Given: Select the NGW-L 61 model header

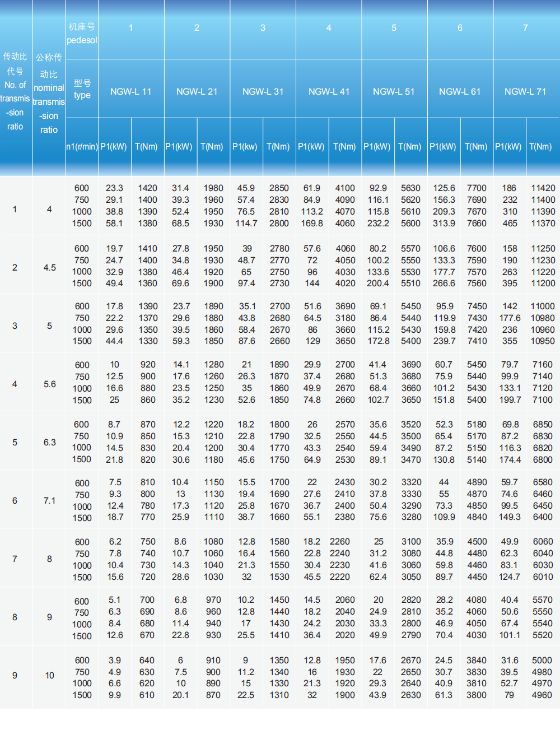Looking at the screenshot, I should pos(460,91).
